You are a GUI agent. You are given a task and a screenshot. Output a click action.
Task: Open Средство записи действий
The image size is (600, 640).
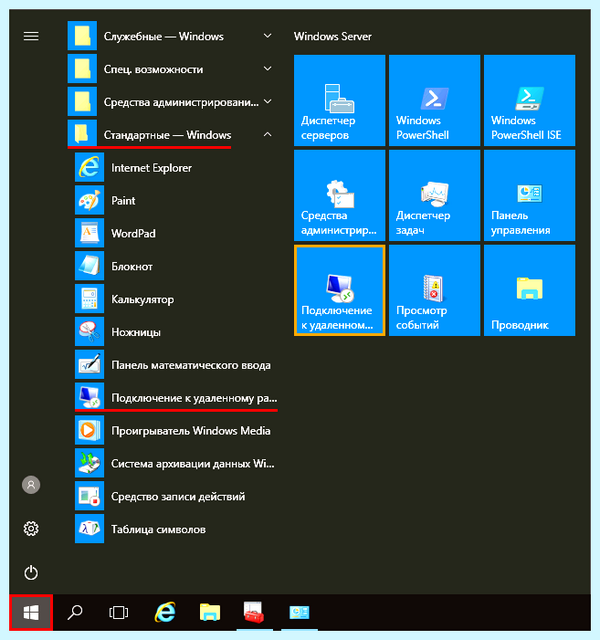pyautogui.click(x=176, y=497)
